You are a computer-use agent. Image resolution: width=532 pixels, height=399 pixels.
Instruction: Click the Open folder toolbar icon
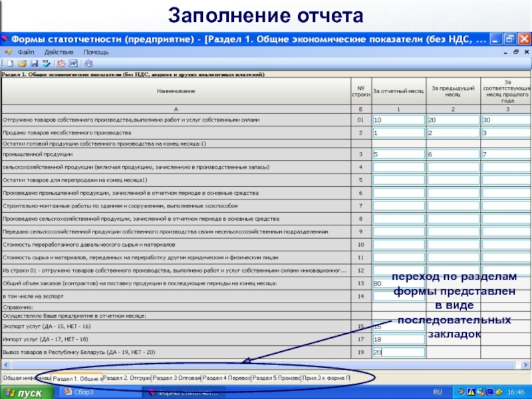tap(21, 64)
